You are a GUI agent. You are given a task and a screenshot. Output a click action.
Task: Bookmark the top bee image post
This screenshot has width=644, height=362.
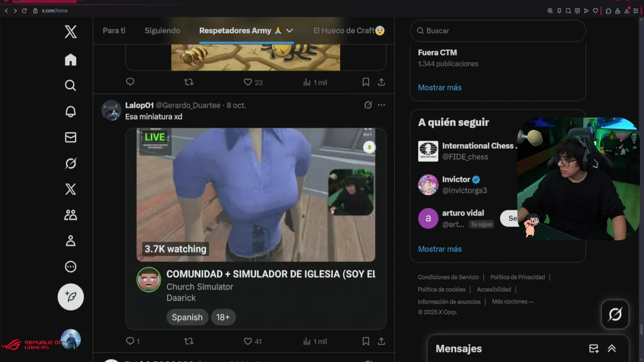coord(366,82)
